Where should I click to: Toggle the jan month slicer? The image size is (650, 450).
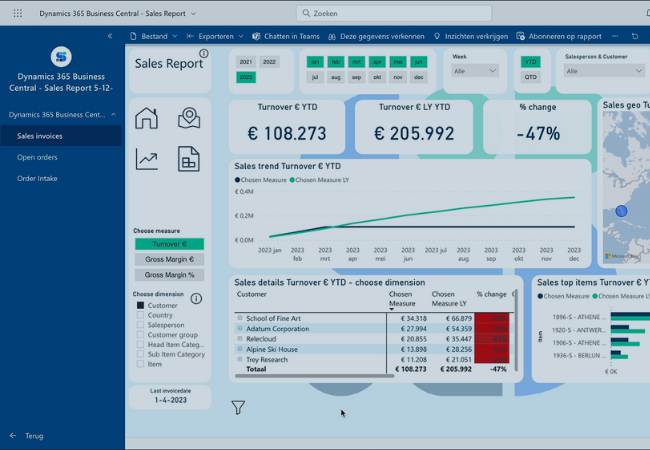[x=315, y=62]
